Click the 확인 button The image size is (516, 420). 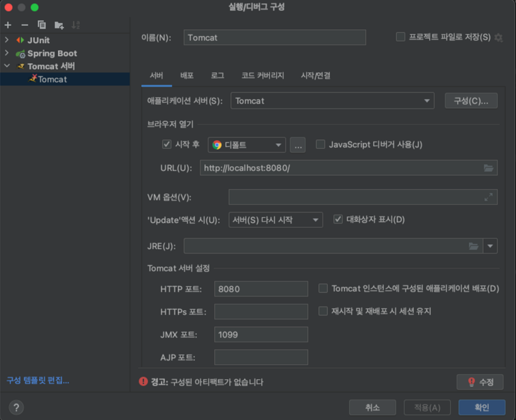(482, 407)
